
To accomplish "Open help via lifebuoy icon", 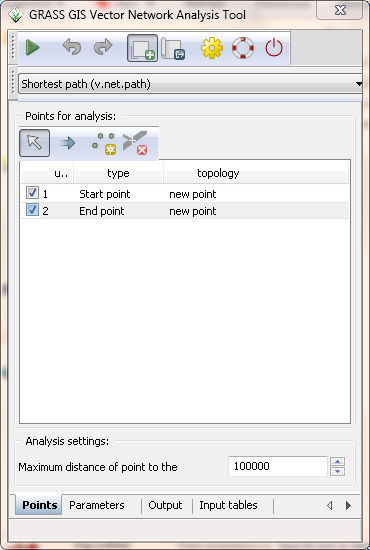I will point(243,48).
